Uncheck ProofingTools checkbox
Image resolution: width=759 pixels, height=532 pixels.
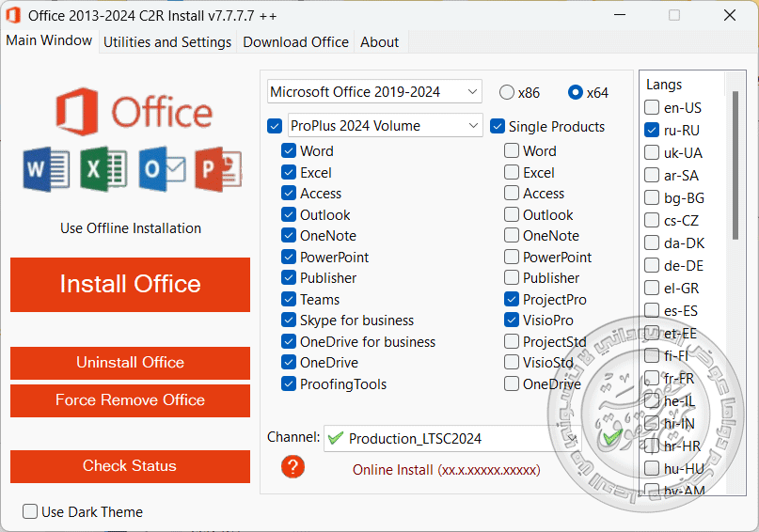[289, 384]
